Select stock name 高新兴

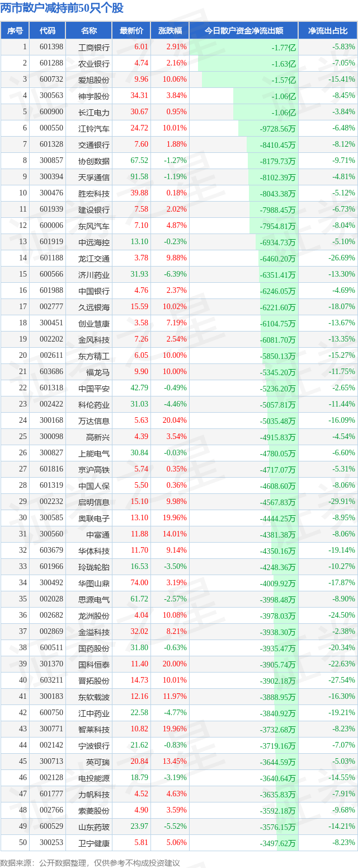pyautogui.click(x=98, y=437)
